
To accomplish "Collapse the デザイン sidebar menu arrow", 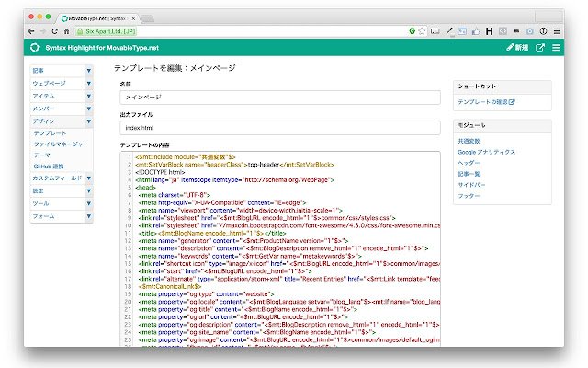I will (88, 121).
